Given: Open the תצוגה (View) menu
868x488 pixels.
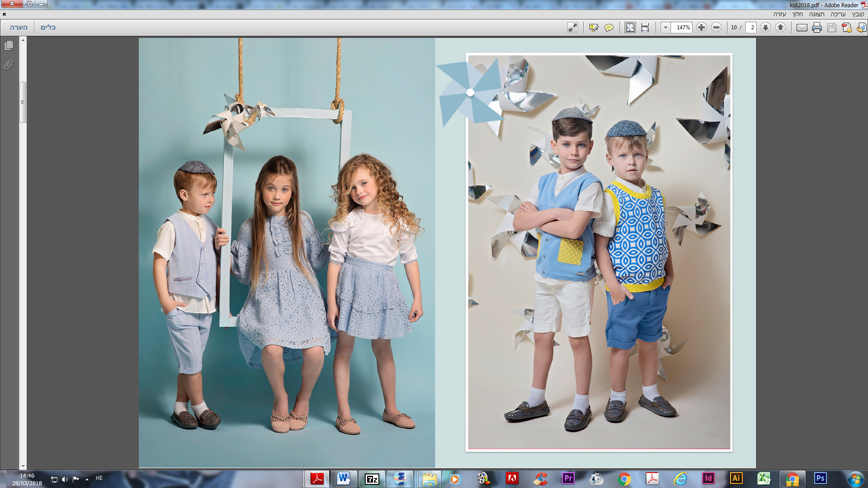Looking at the screenshot, I should [816, 14].
